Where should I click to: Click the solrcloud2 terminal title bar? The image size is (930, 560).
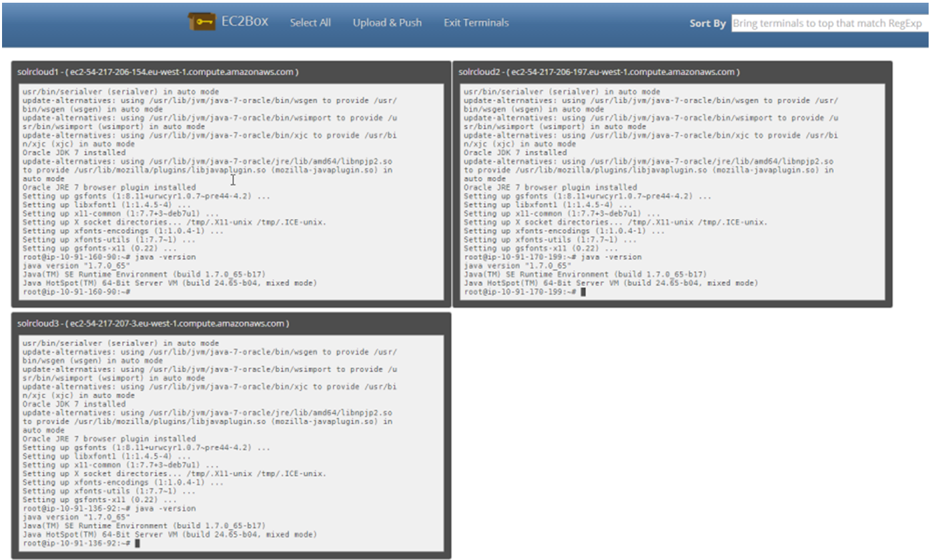coord(672,71)
